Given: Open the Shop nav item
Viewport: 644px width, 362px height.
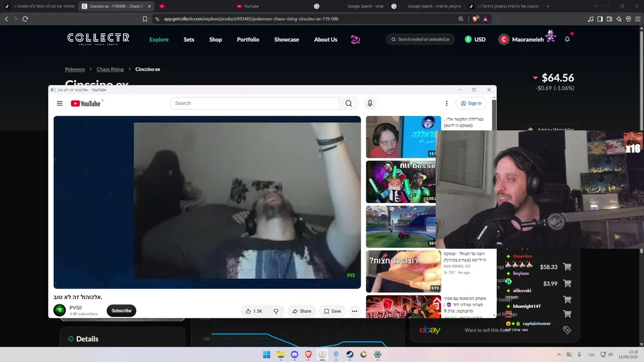Looking at the screenshot, I should [215, 39].
